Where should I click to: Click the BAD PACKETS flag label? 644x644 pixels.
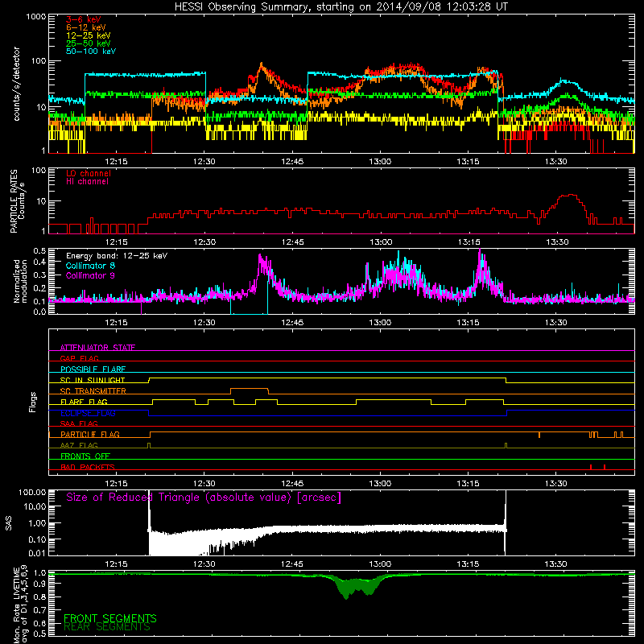click(88, 467)
